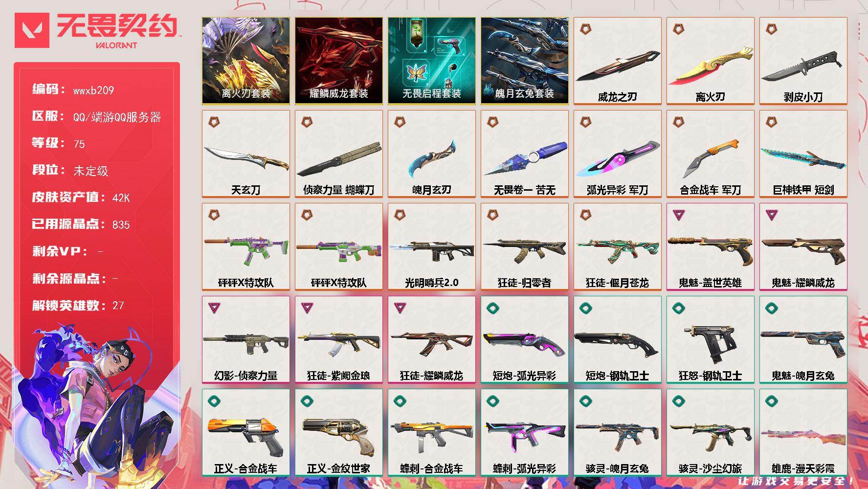868x489 pixels.
Task: Select the 魄月玄兔套装 bundle thumbnail
Action: pyautogui.click(x=524, y=61)
